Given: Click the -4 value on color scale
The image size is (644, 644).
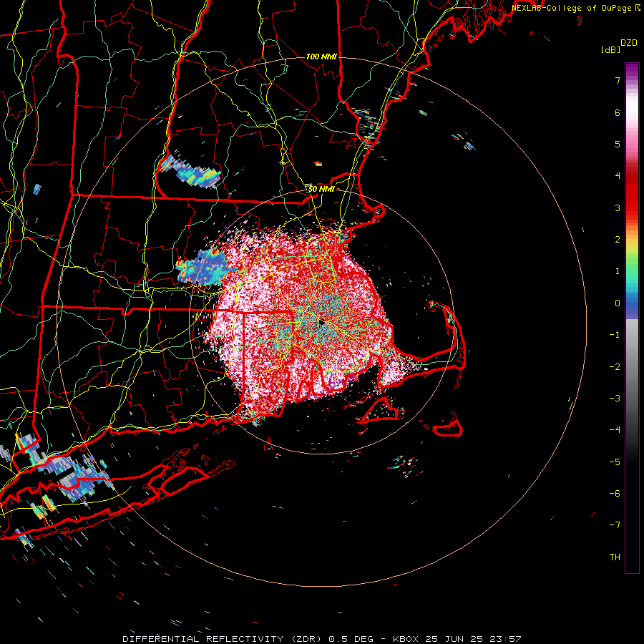Looking at the screenshot, I should (615, 429).
